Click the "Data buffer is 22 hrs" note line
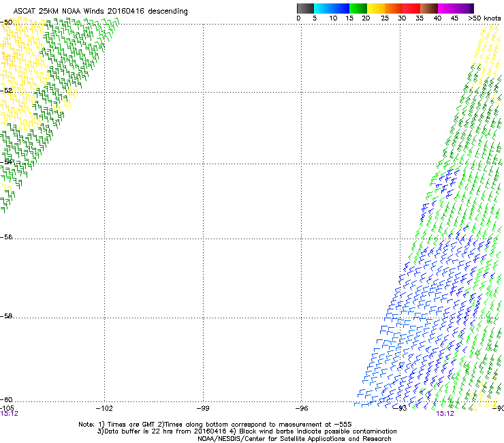 coord(247,431)
